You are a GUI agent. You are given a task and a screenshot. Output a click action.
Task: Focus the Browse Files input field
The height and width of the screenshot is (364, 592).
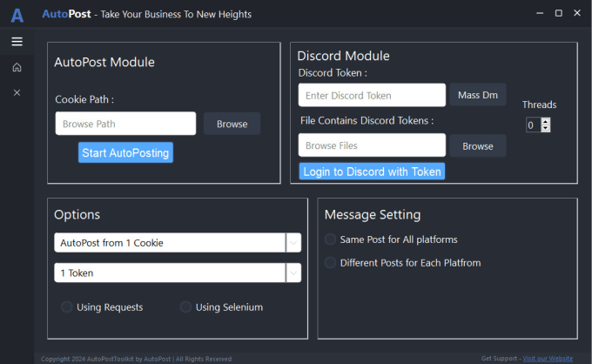click(372, 145)
